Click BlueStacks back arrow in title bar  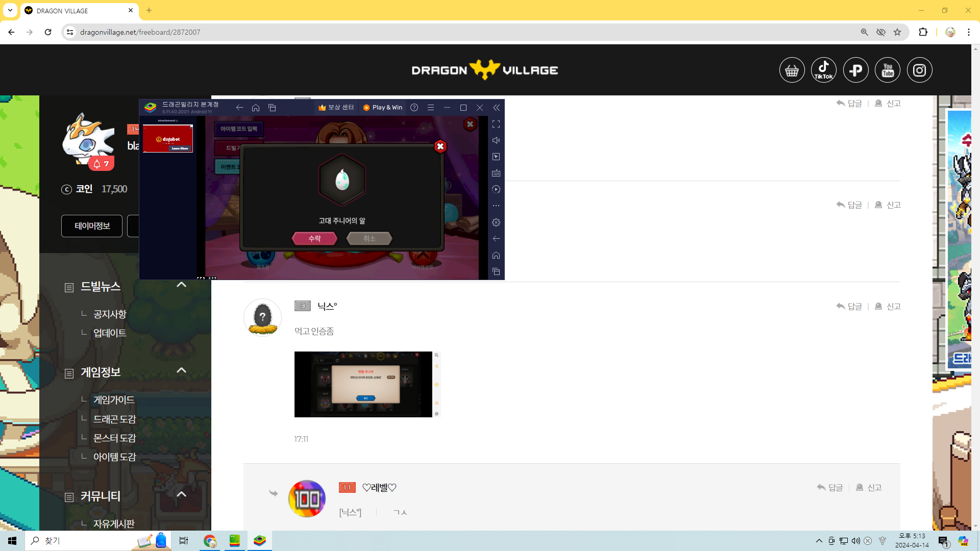(x=239, y=108)
